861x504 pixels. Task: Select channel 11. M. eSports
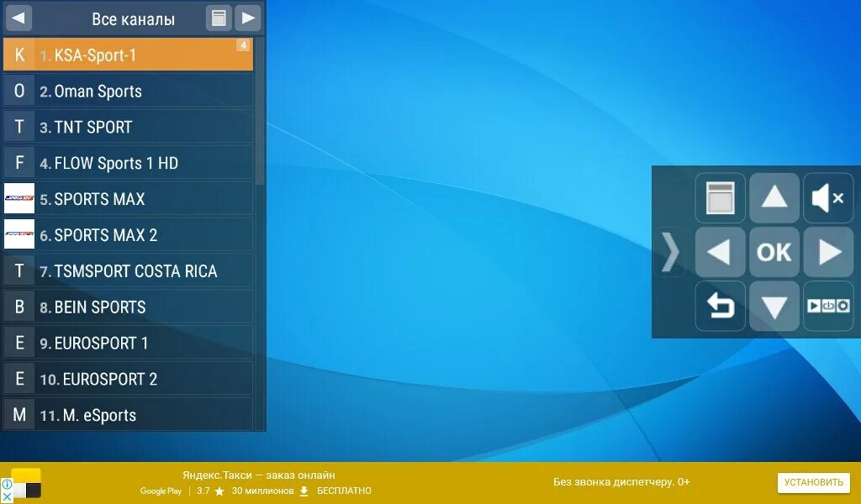pos(128,415)
